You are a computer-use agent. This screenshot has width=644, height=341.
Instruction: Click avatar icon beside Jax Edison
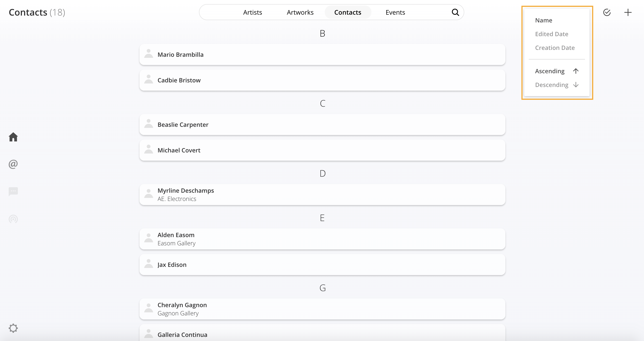click(148, 264)
